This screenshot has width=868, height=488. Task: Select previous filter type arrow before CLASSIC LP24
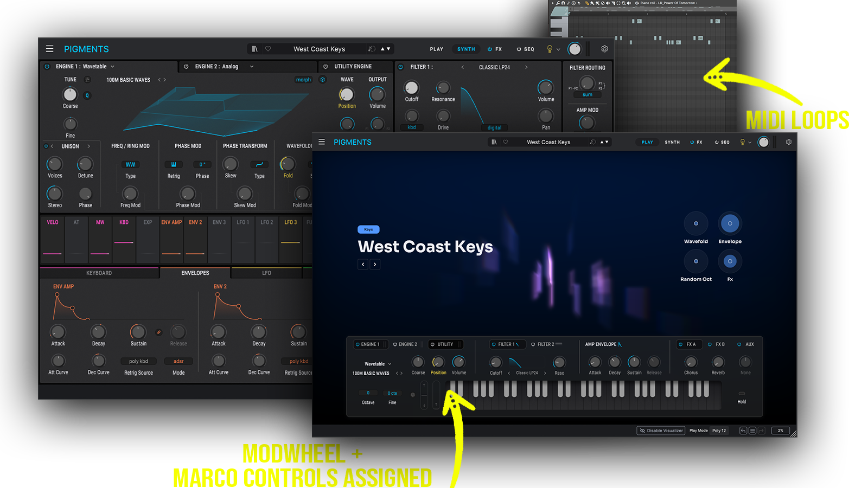(x=463, y=67)
